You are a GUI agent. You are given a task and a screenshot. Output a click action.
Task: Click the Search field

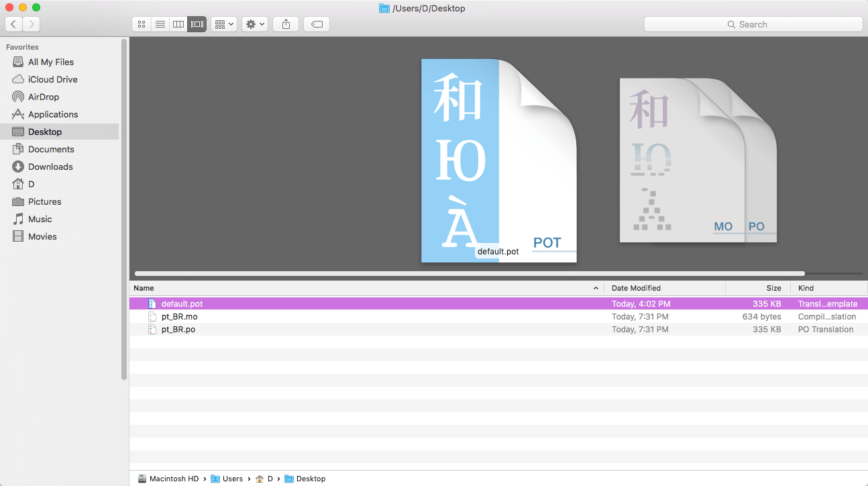click(753, 24)
